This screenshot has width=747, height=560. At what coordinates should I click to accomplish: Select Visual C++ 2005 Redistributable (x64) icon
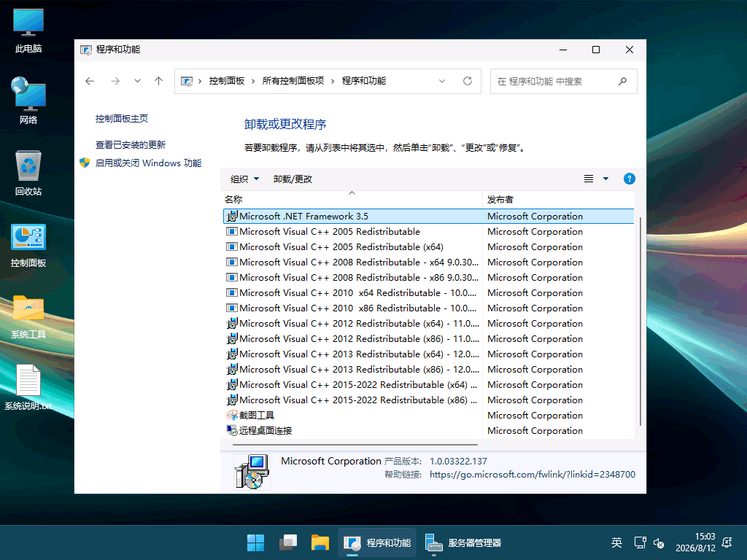(231, 246)
